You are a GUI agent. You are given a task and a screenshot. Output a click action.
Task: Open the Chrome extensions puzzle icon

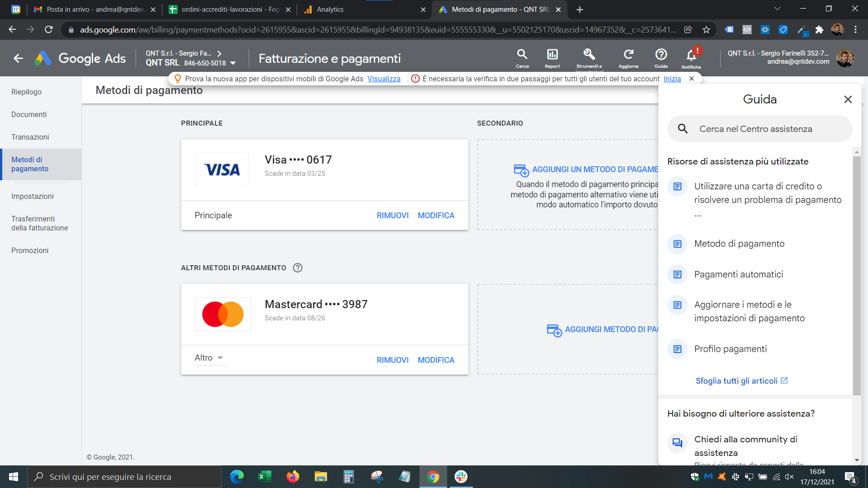tap(819, 29)
